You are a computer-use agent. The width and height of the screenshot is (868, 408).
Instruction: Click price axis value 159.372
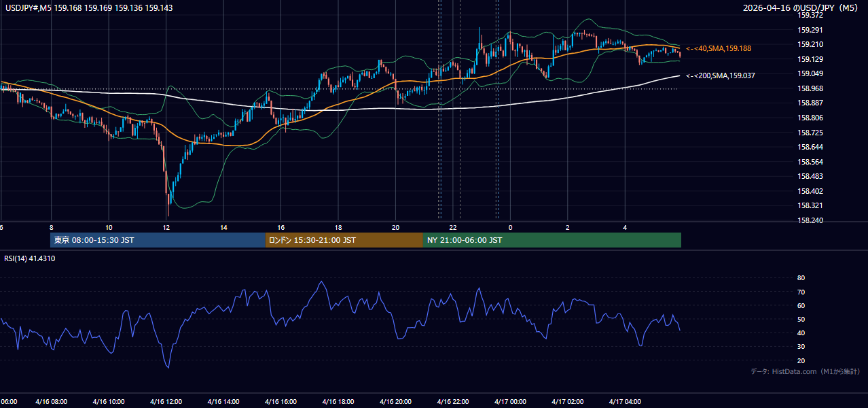coord(810,15)
